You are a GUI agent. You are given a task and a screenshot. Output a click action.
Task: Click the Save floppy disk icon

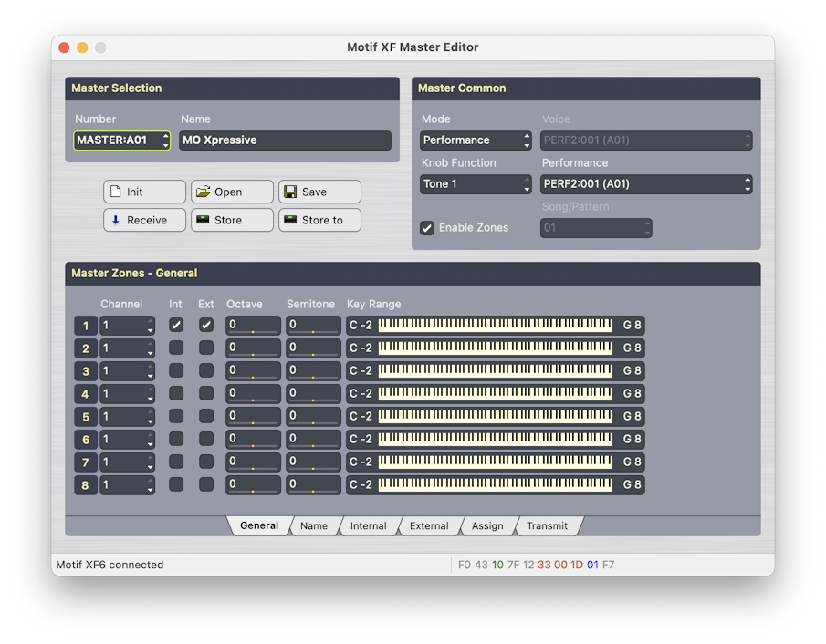(290, 192)
